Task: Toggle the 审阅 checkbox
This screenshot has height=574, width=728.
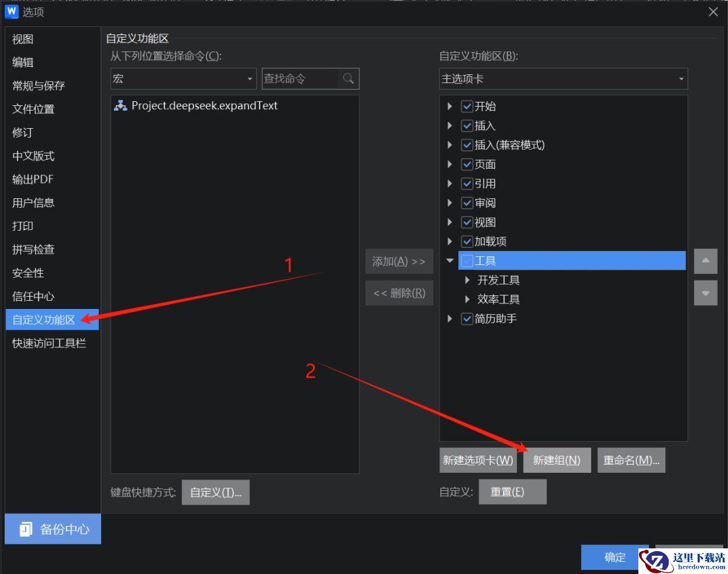Action: (467, 203)
